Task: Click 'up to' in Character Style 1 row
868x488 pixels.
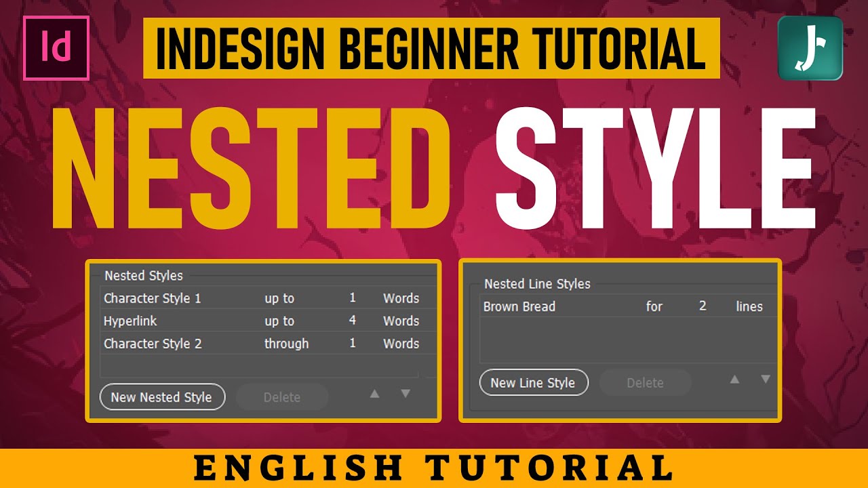Action: click(x=279, y=299)
